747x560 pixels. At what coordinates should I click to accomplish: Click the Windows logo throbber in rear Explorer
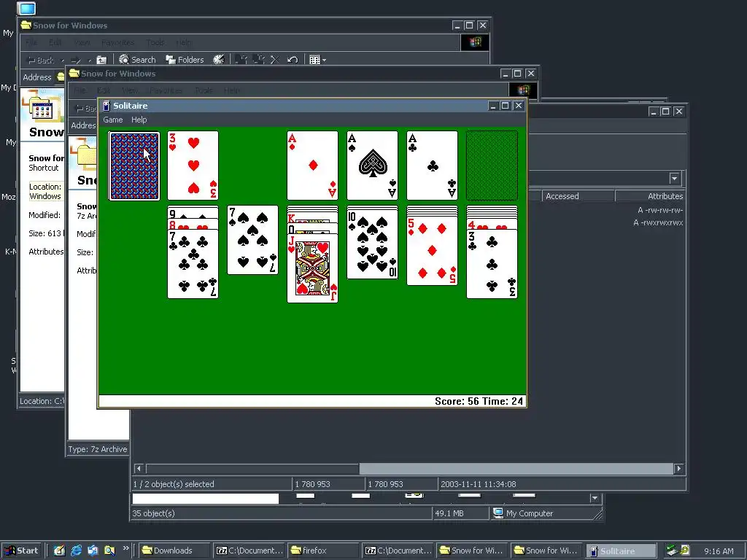[474, 42]
